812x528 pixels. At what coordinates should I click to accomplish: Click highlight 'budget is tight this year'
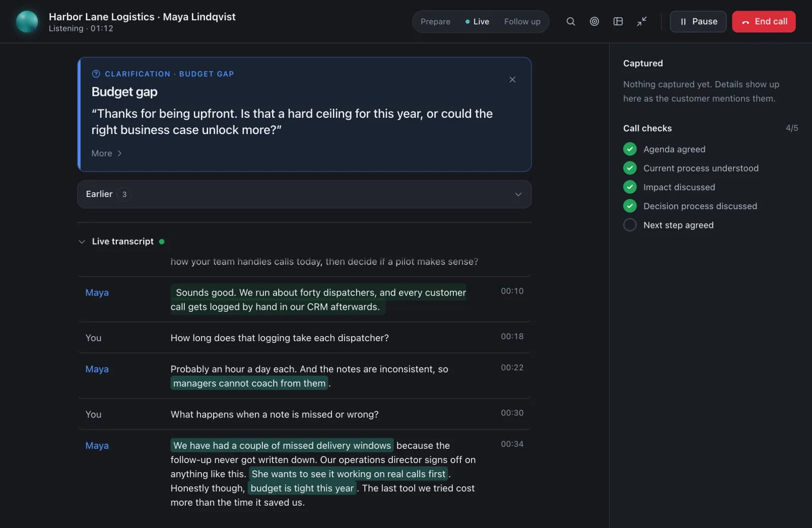point(302,488)
